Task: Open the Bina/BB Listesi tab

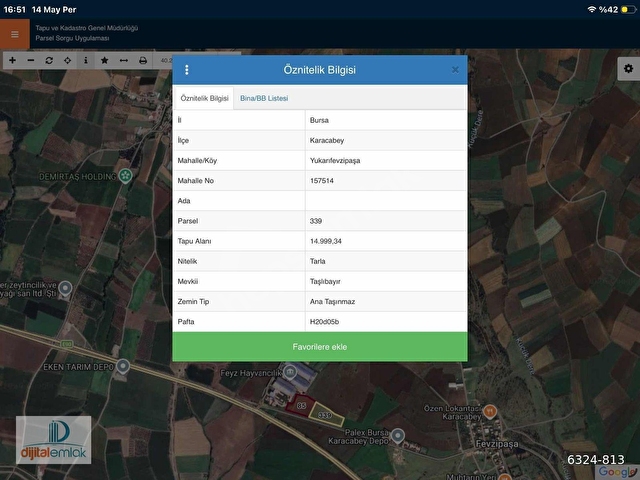Action: click(264, 98)
